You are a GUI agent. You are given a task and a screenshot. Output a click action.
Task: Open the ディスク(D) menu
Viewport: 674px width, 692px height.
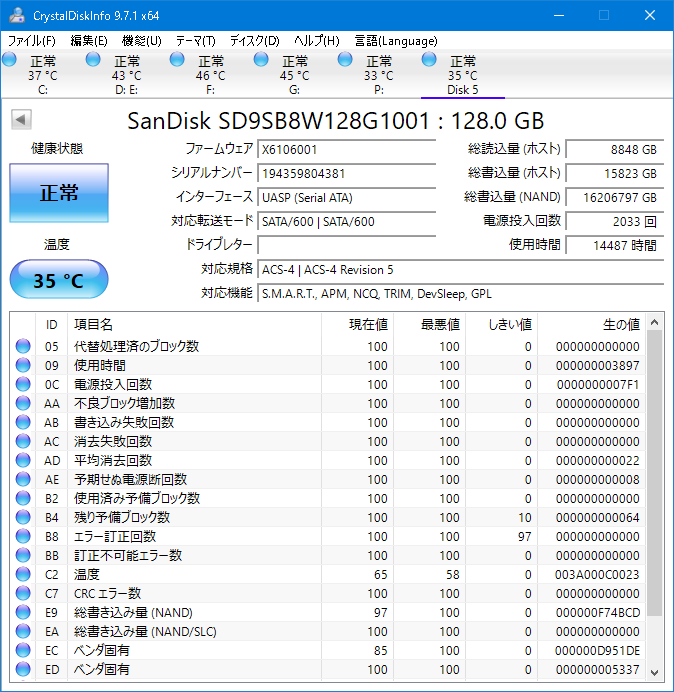point(255,41)
